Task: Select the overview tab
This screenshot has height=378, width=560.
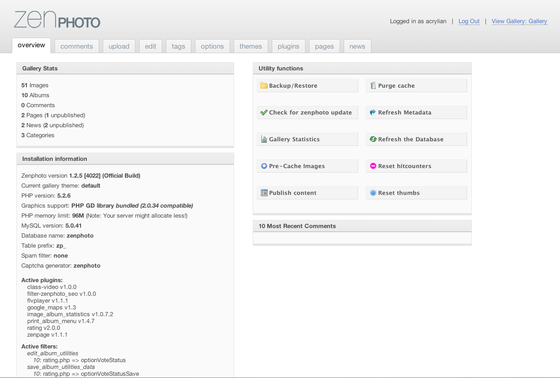Action: (31, 45)
